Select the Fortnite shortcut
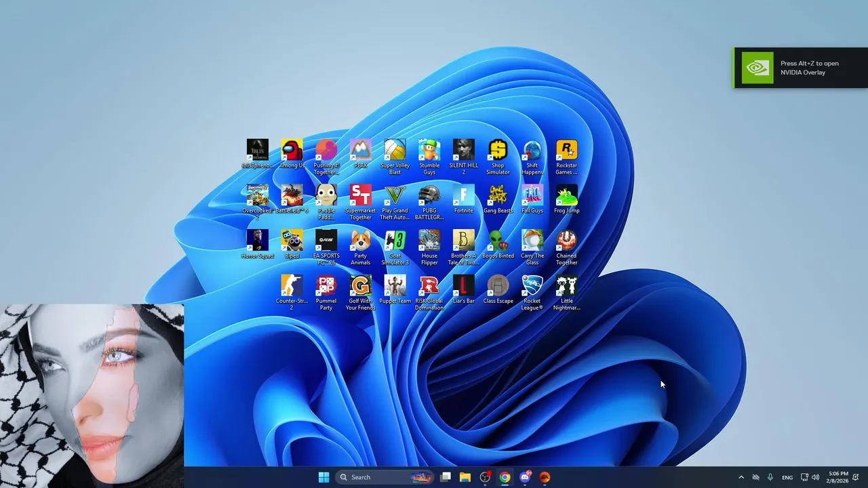868x488 pixels. click(x=464, y=199)
